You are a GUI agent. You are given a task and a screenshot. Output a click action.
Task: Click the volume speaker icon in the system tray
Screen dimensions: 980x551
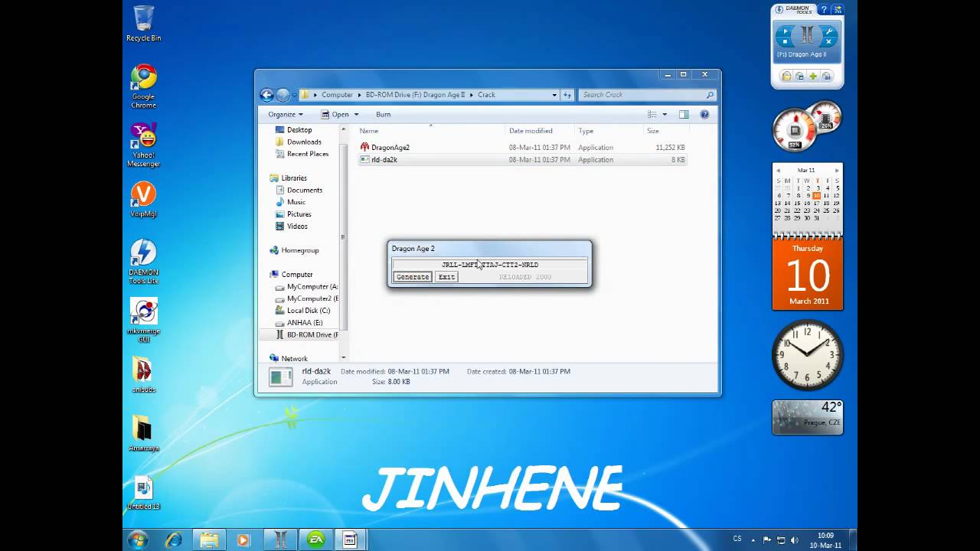794,540
